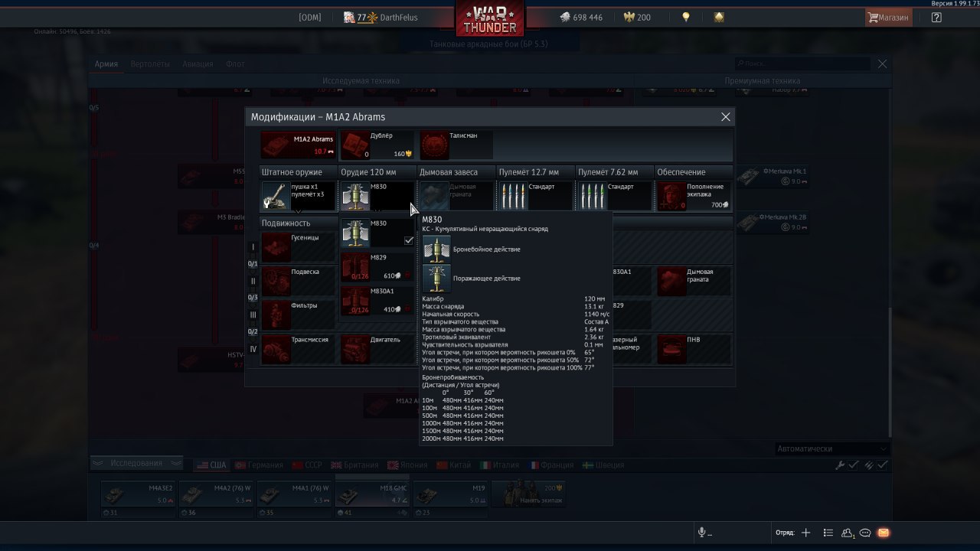Click Нанять экипаж hire crew button
The height and width of the screenshot is (551, 980).
(x=530, y=494)
